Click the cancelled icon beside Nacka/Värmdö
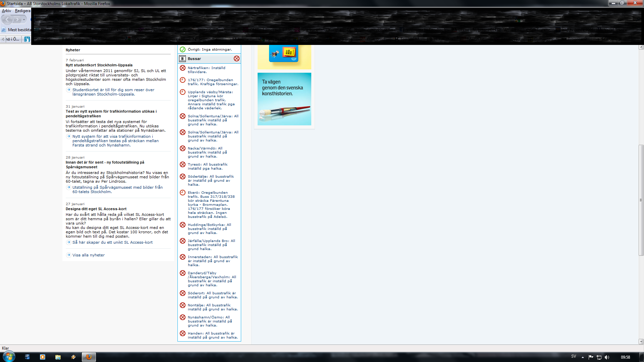The width and height of the screenshot is (644, 362). pos(182,148)
